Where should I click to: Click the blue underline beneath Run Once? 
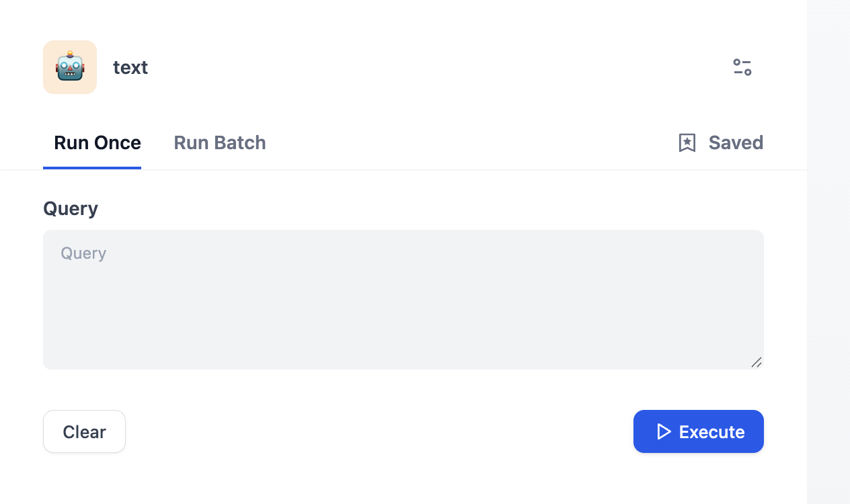tap(92, 167)
